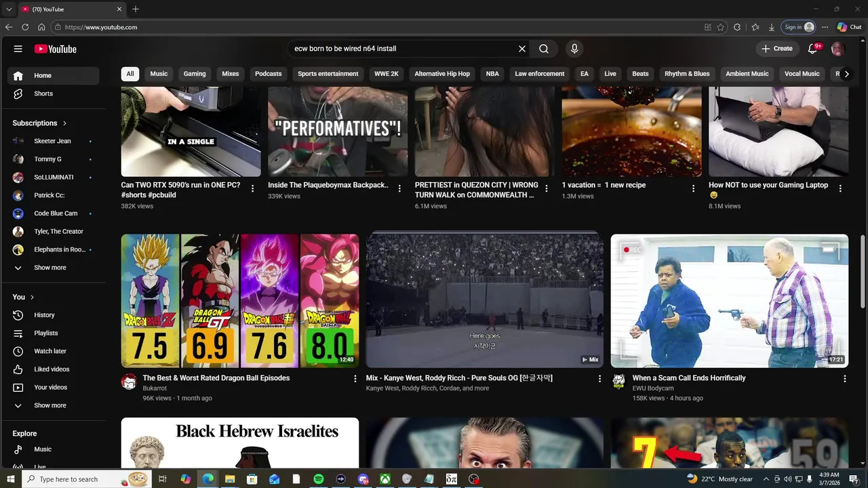Screen dimensions: 868x488
Task: Open options for How NOT to use Gaming Laptop
Action: click(840, 188)
